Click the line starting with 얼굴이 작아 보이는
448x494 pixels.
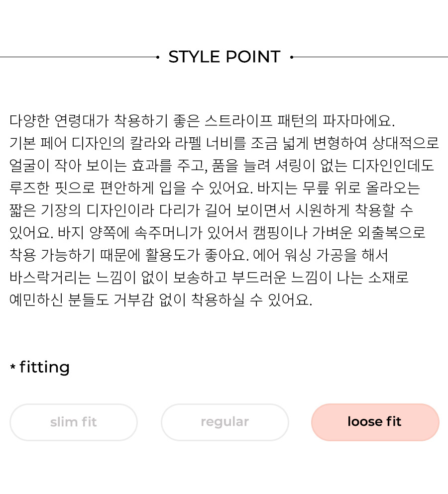222,165
